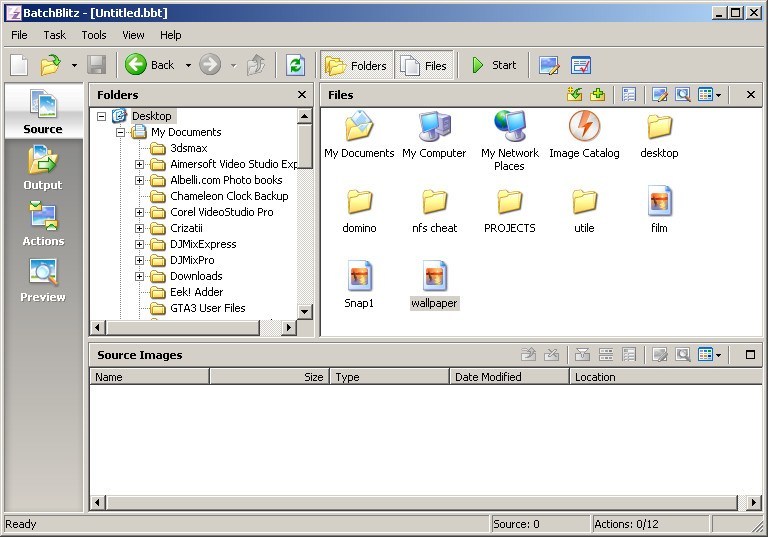Close the Folders panel
Screen dimensions: 768x537
pyautogui.click(x=302, y=95)
